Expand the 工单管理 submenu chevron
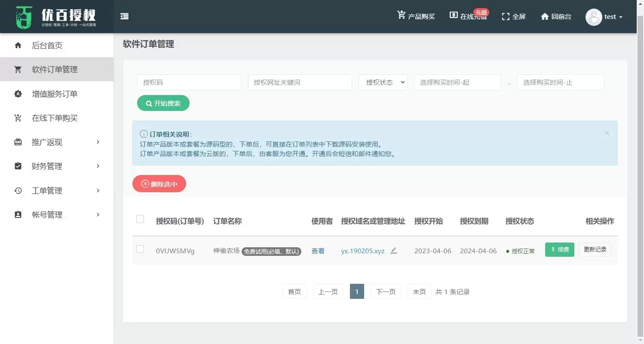This screenshot has width=644, height=344. [x=98, y=190]
